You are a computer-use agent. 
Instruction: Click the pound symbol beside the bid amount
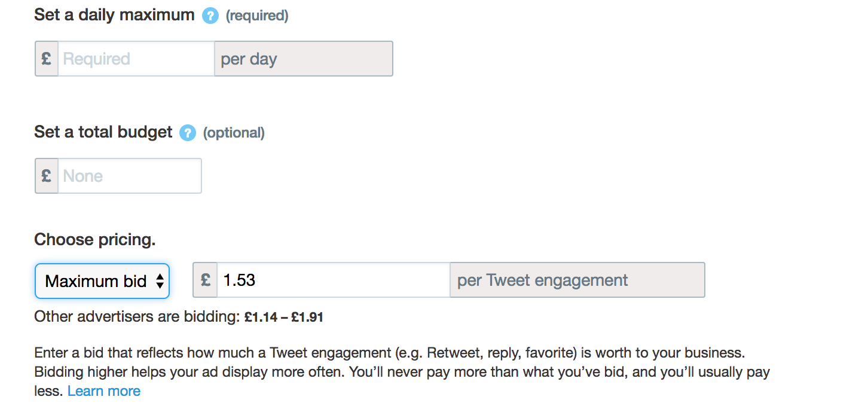205,280
